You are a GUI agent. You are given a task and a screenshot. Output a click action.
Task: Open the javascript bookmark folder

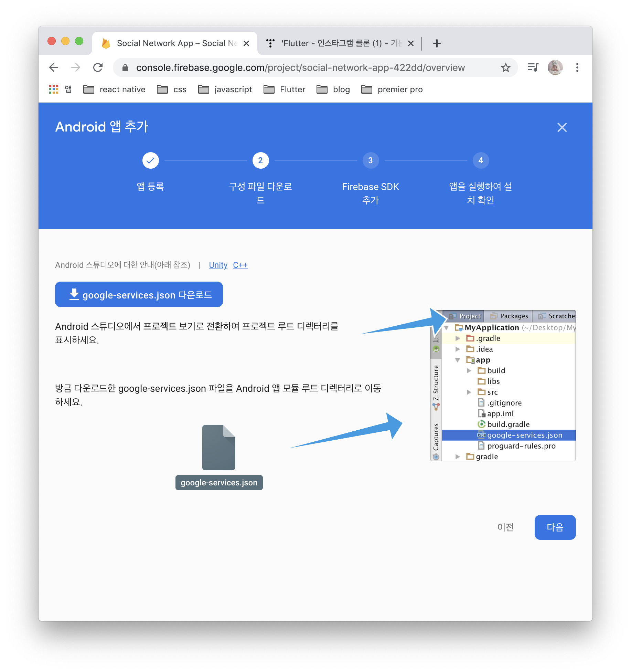click(x=225, y=90)
